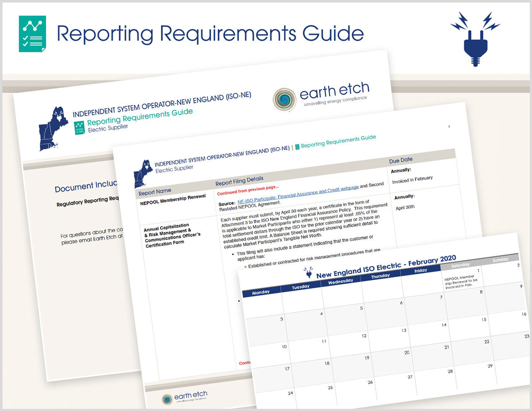This screenshot has width=532, height=411.
Task: Click the main "Reporting Requirements Guide" banner title
Action: 211,34
